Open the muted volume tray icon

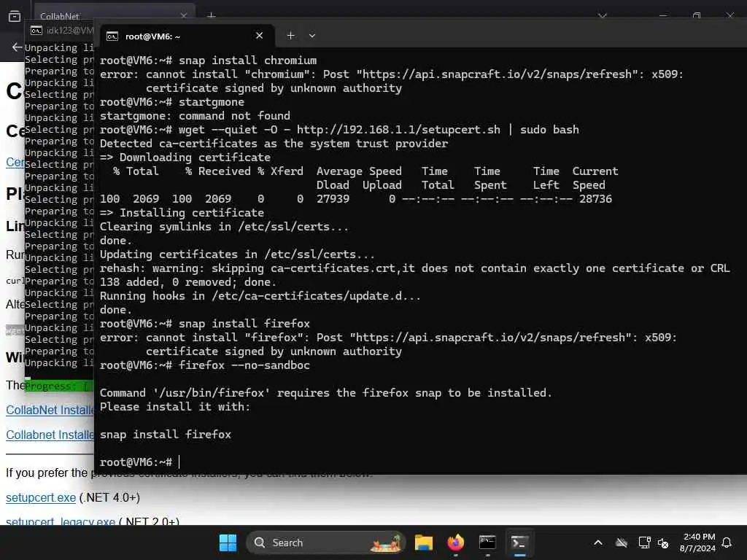(x=663, y=542)
